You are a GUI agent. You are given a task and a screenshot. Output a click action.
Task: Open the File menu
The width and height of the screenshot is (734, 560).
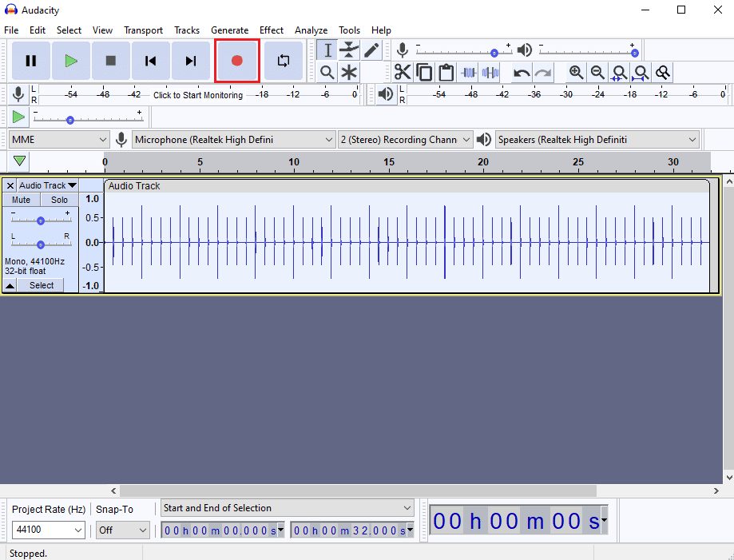(x=11, y=30)
